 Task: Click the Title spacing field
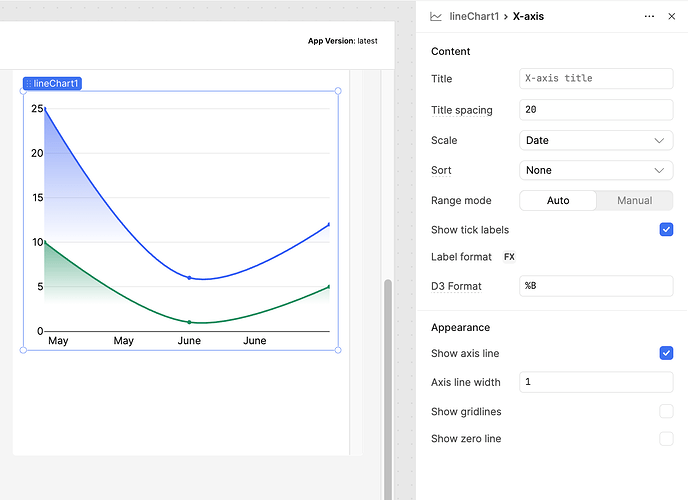pyautogui.click(x=596, y=110)
